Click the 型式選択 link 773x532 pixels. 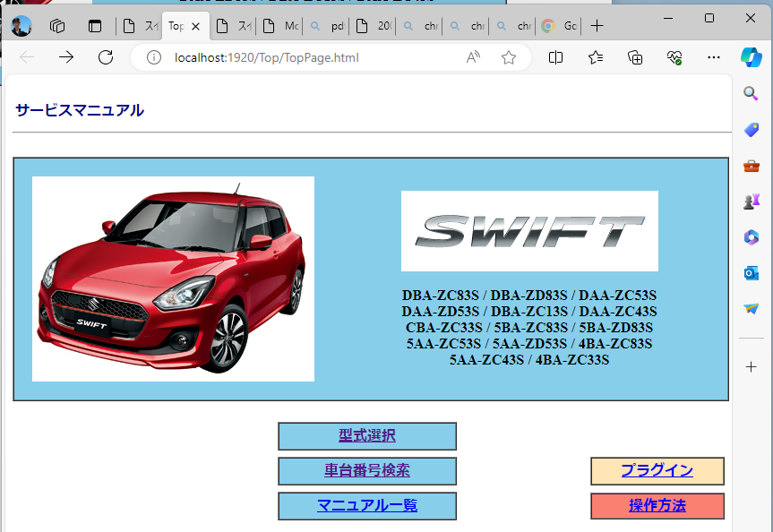pos(367,436)
